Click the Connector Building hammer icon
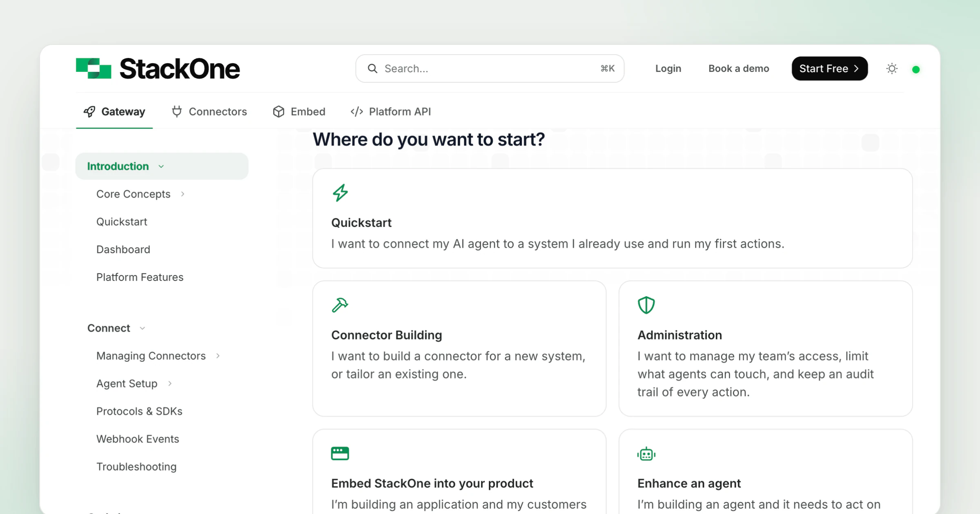The height and width of the screenshot is (514, 980). point(340,305)
